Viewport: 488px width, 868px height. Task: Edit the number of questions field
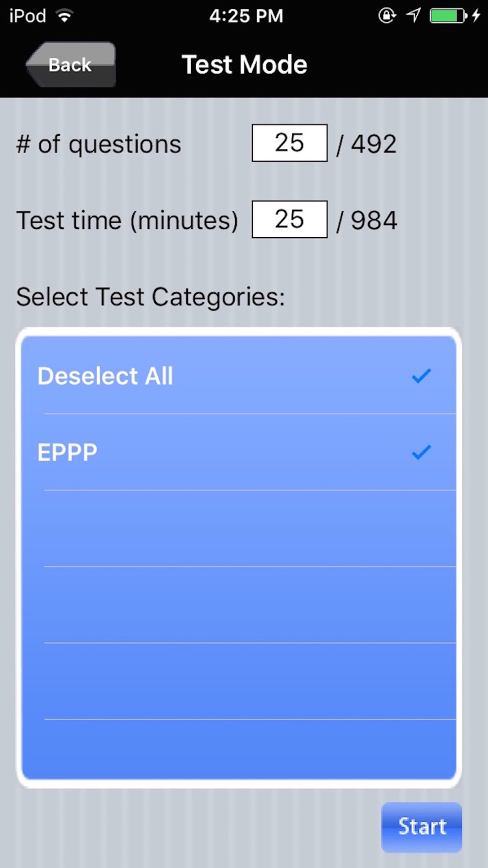[289, 143]
